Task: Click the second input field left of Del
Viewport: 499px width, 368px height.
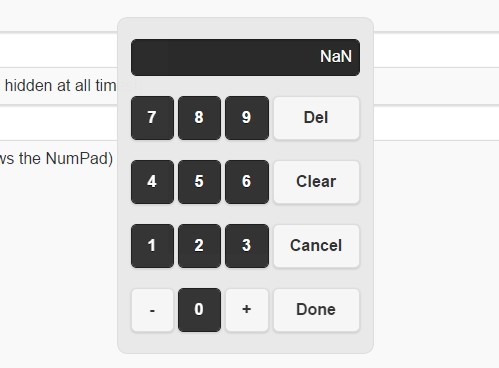Action: [58, 123]
